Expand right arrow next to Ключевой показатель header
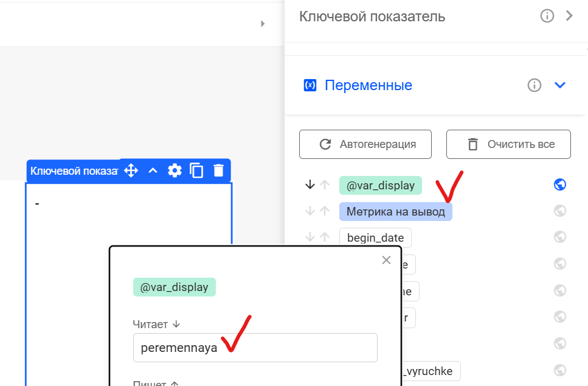Viewport: 588px width, 386px height. click(x=569, y=16)
